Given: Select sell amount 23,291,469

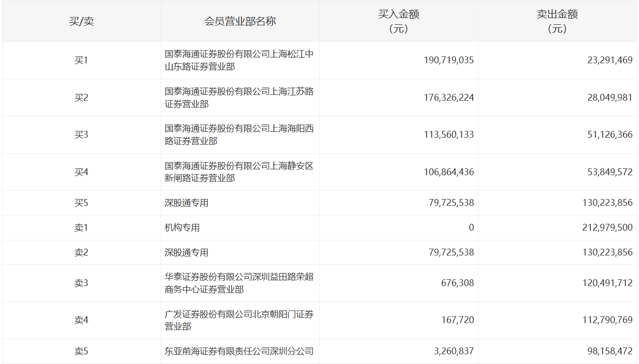Looking at the screenshot, I should (x=610, y=60).
